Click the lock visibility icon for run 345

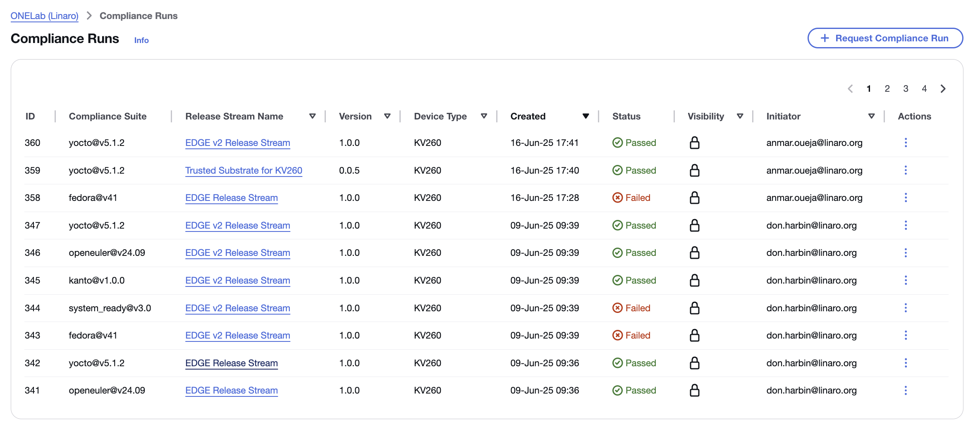tap(695, 280)
